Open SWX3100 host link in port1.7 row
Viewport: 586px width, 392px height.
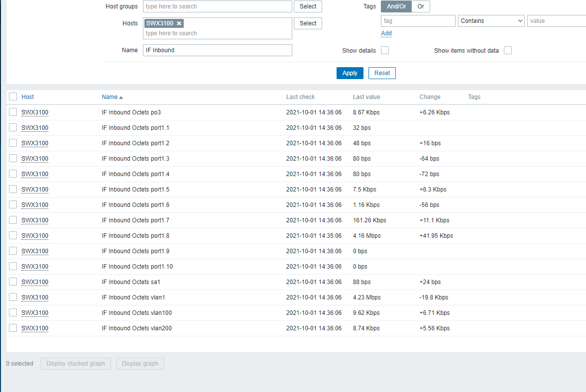(35, 220)
